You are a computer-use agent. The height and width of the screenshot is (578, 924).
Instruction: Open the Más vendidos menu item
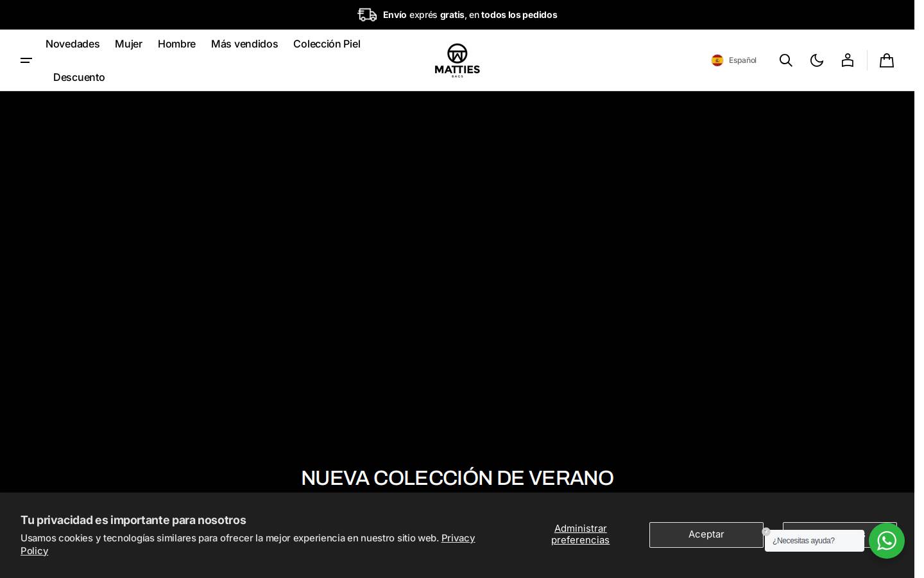(244, 44)
